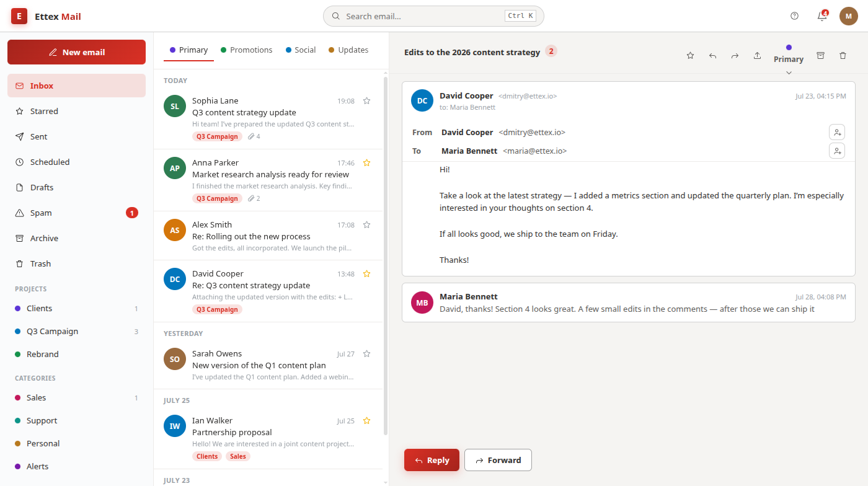
Task: Click David Cooper's DC avatar in thread
Action: click(x=422, y=100)
